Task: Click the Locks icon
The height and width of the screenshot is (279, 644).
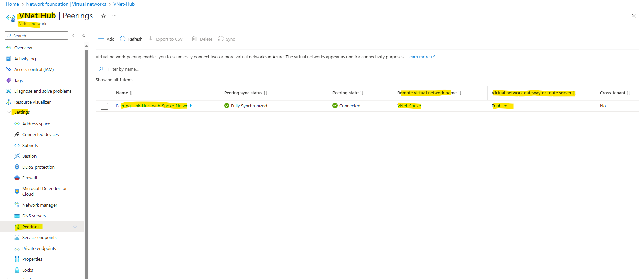Action: click(x=17, y=270)
